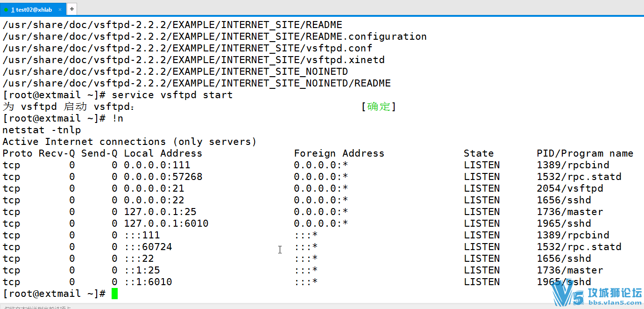Click the 127.0.0.1:6010 local address
Screen dimensions: 644x309
click(x=166, y=223)
